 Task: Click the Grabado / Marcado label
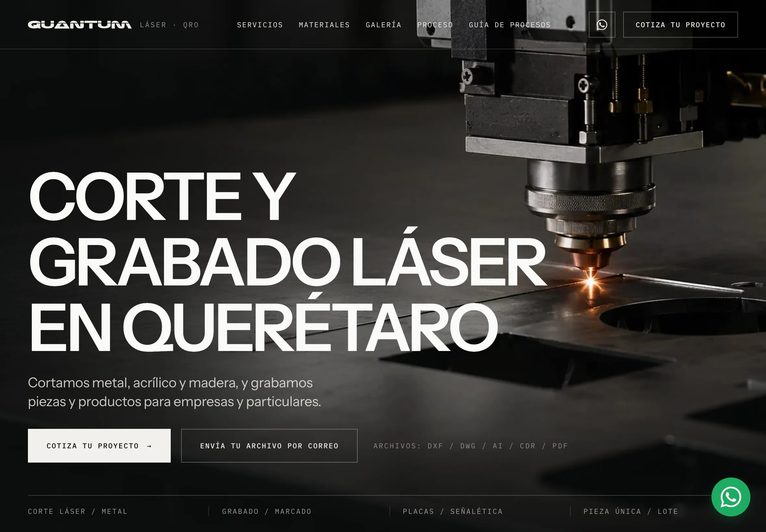[267, 511]
